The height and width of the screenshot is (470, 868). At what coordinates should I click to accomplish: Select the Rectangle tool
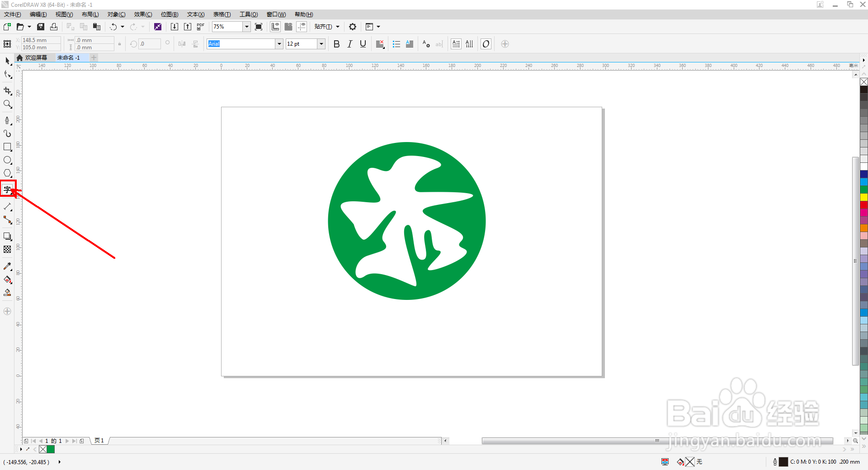click(7, 147)
